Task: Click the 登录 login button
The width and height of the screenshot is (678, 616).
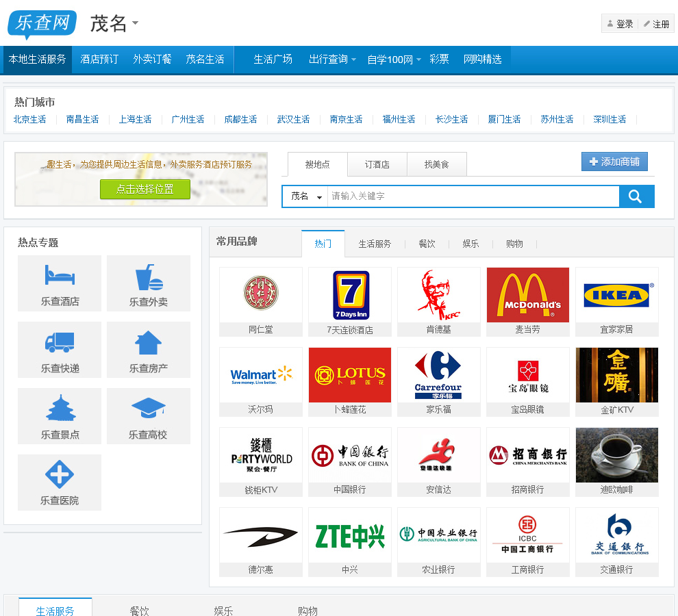Action: (620, 24)
